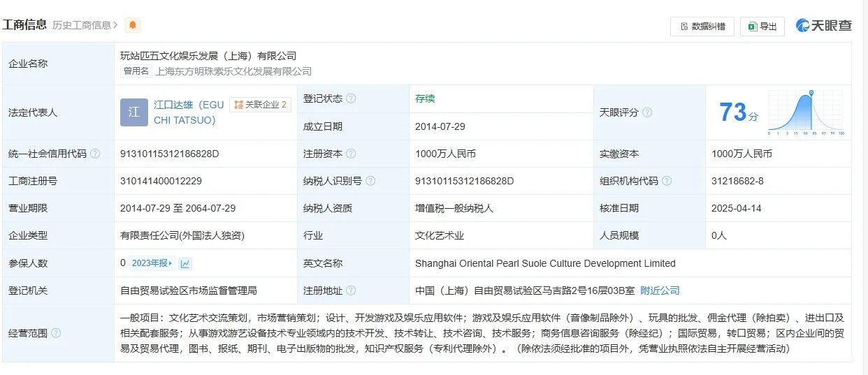Select company name 玩站匹五文化娱乐发展（上海）有限公司
Viewport: 868px width, 375px height.
tap(208, 56)
